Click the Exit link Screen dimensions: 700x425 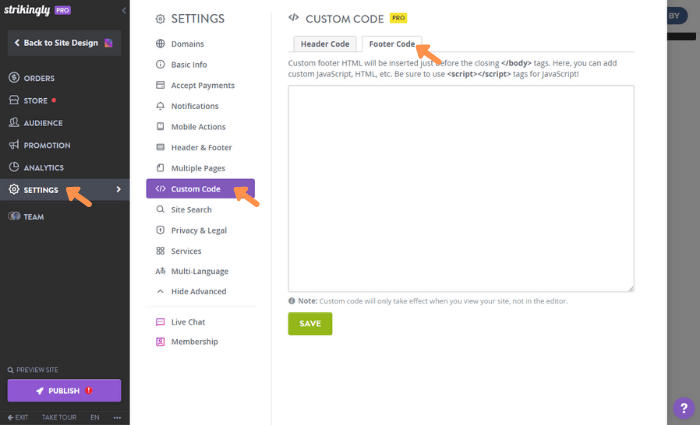pos(18,417)
